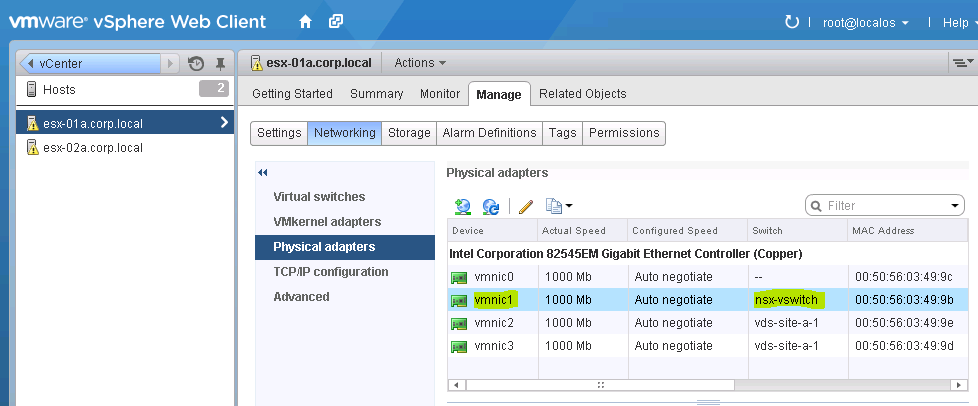Switch to the Getting Started tab
This screenshot has height=406, width=978.
(x=292, y=94)
